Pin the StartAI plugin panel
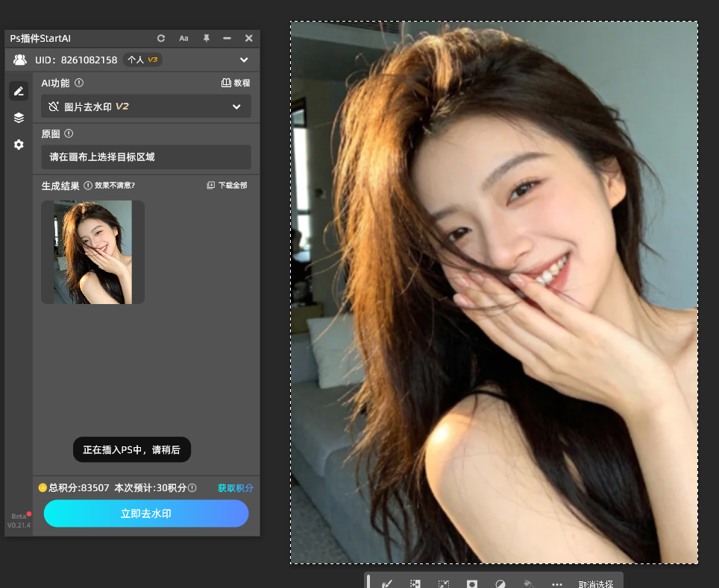Screen dimensions: 719x588 click(207, 38)
